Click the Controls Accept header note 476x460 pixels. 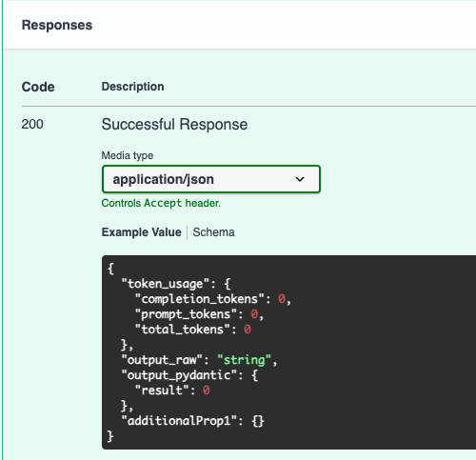coord(161,203)
